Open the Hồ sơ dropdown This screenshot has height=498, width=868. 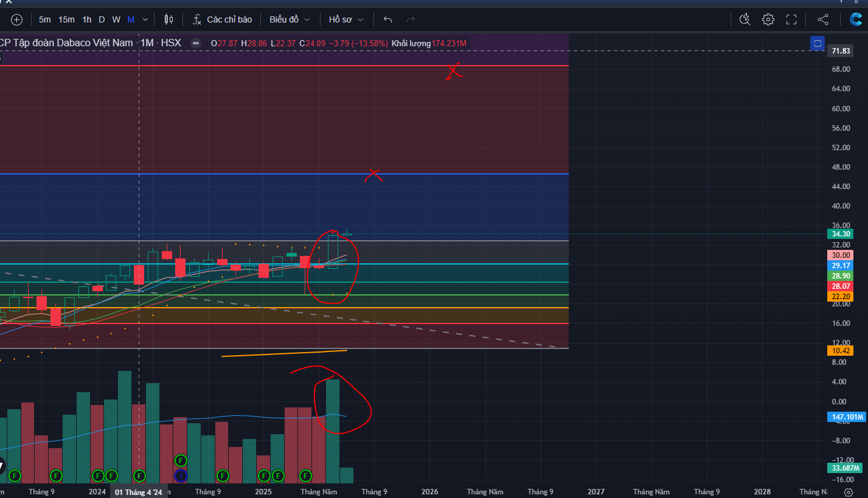[x=346, y=19]
